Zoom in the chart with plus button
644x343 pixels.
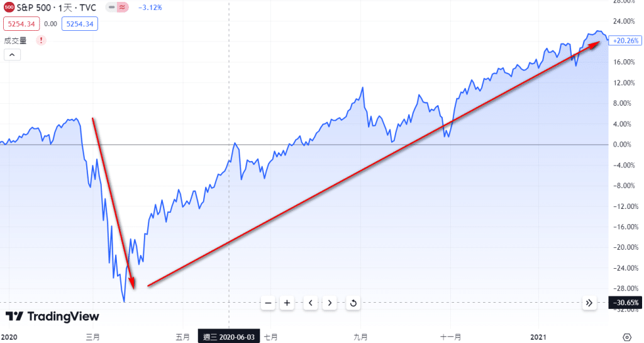click(x=287, y=303)
